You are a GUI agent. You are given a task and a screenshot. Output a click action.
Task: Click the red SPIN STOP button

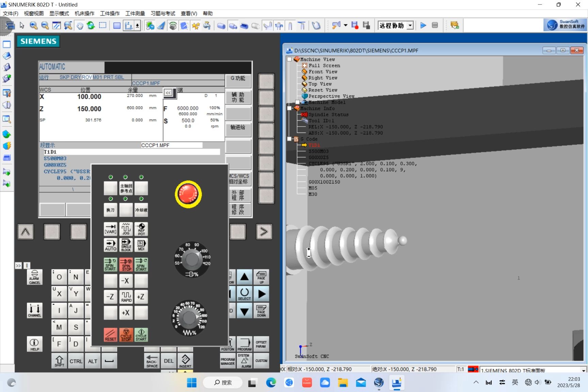[x=126, y=265]
